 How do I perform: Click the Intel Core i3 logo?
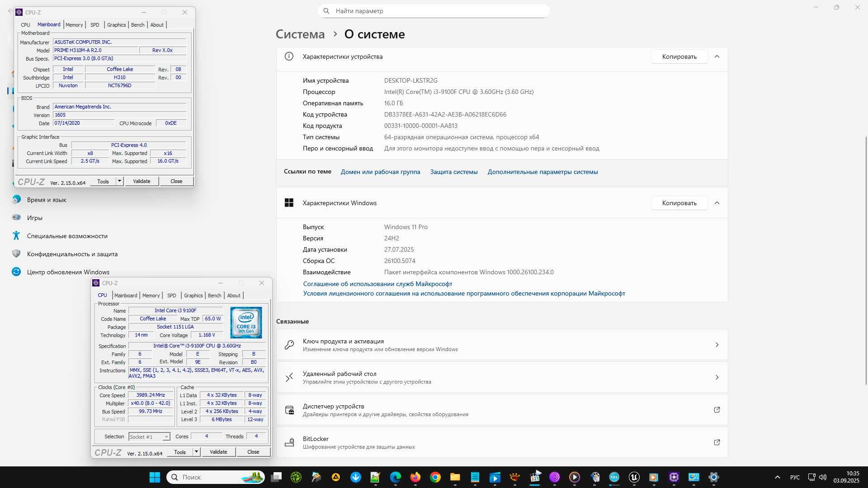coord(246,323)
